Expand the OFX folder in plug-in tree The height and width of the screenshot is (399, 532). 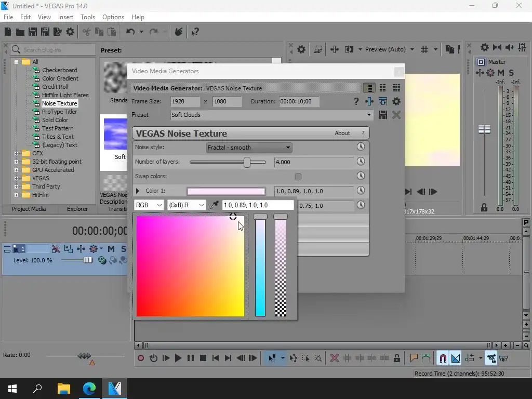[16, 153]
